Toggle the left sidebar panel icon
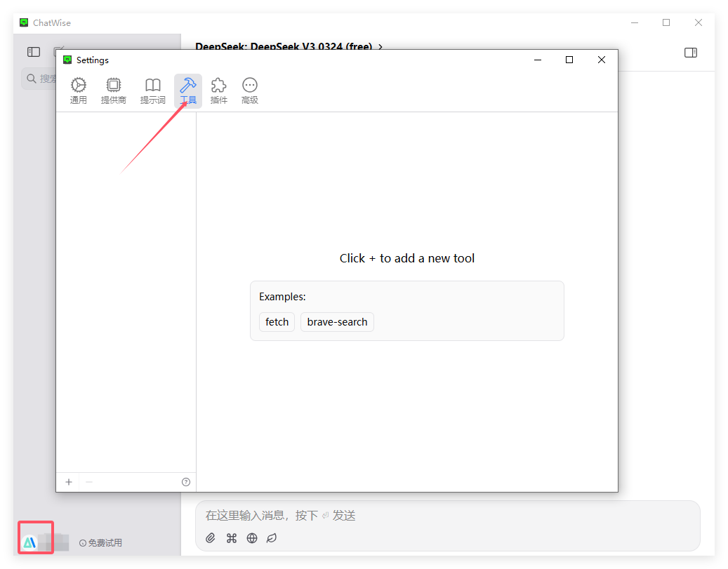This screenshot has height=569, width=728. [x=34, y=52]
